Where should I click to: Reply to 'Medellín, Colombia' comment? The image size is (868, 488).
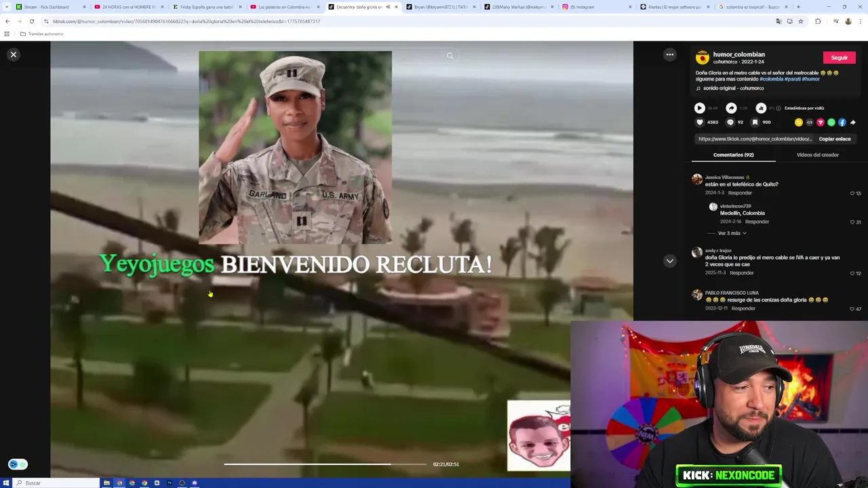pyautogui.click(x=757, y=222)
